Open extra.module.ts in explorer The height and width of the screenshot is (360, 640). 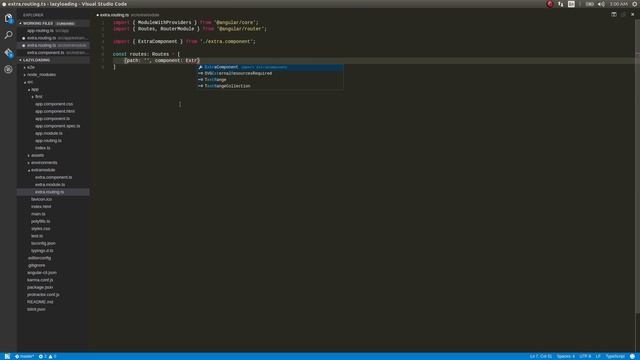tap(50, 185)
